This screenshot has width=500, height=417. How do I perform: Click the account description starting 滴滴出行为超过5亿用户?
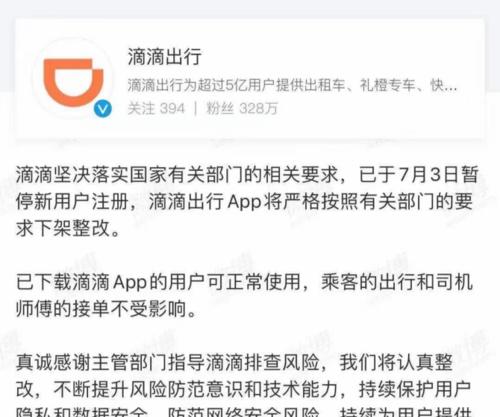292,85
